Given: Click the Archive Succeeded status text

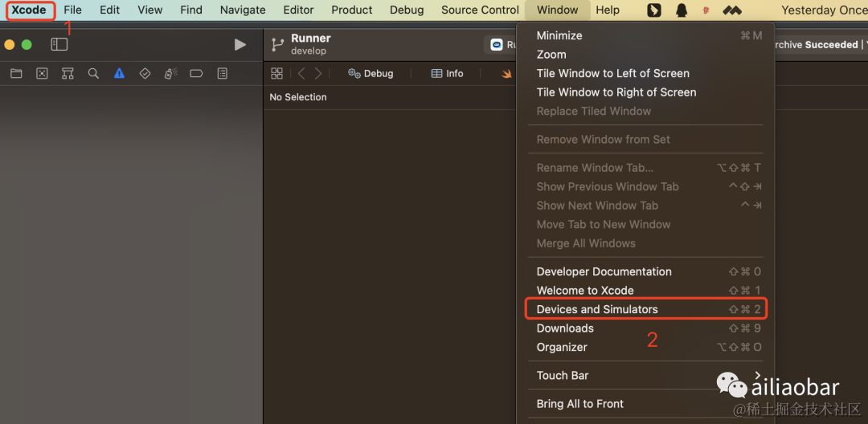Looking at the screenshot, I should click(817, 45).
